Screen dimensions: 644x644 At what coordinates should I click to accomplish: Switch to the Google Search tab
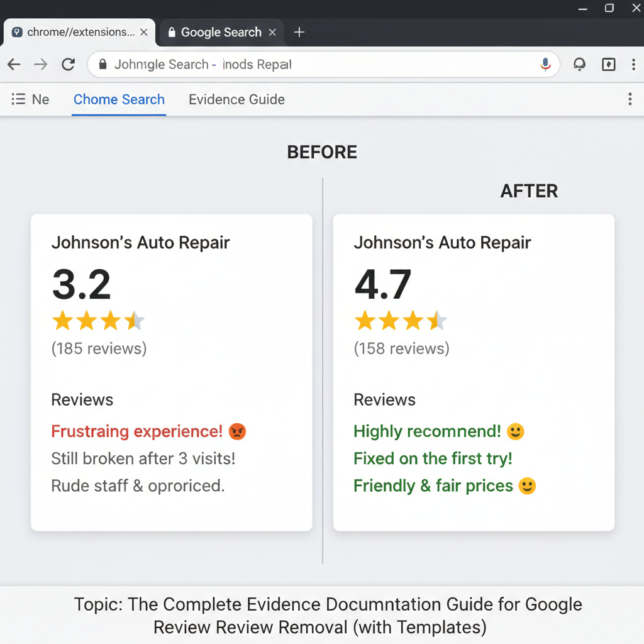222,32
